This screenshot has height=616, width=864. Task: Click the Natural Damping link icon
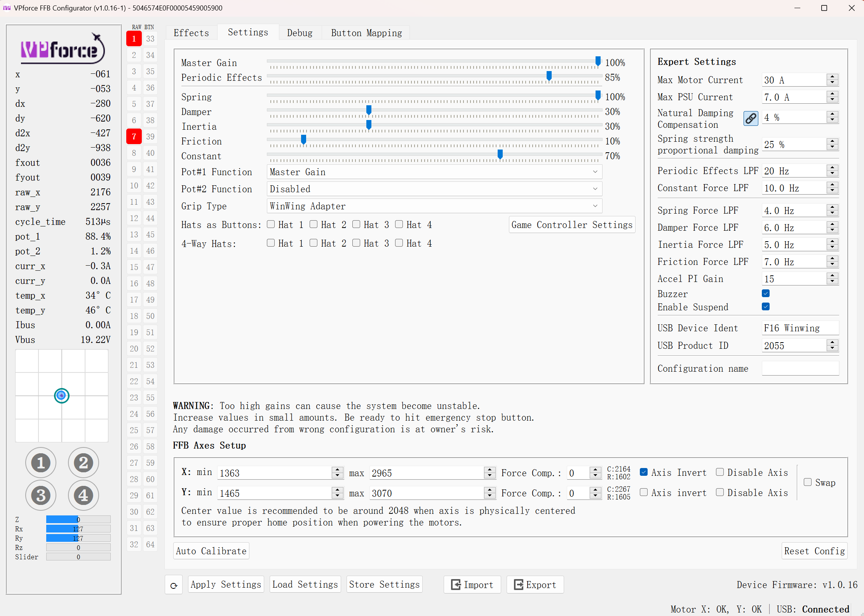coord(751,118)
